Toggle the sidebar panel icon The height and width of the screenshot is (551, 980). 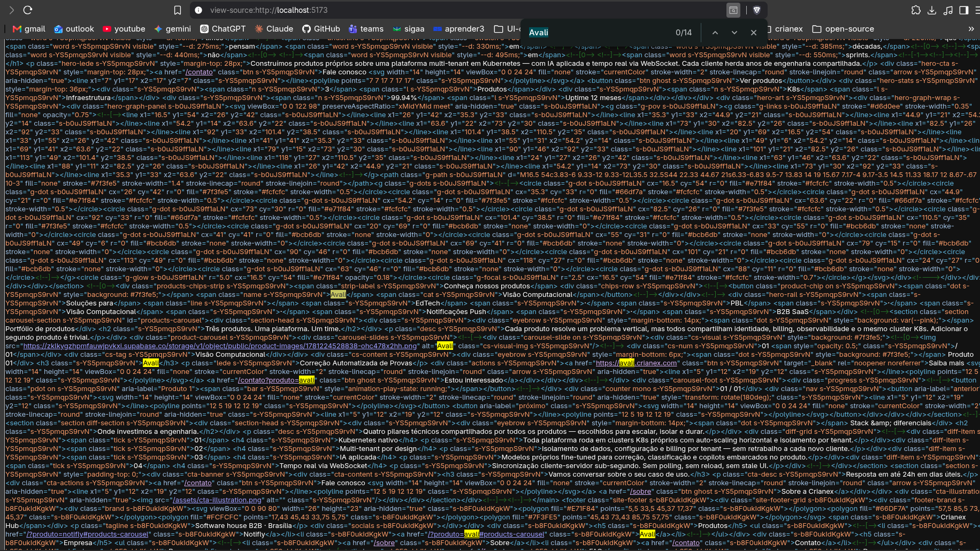tap(964, 10)
